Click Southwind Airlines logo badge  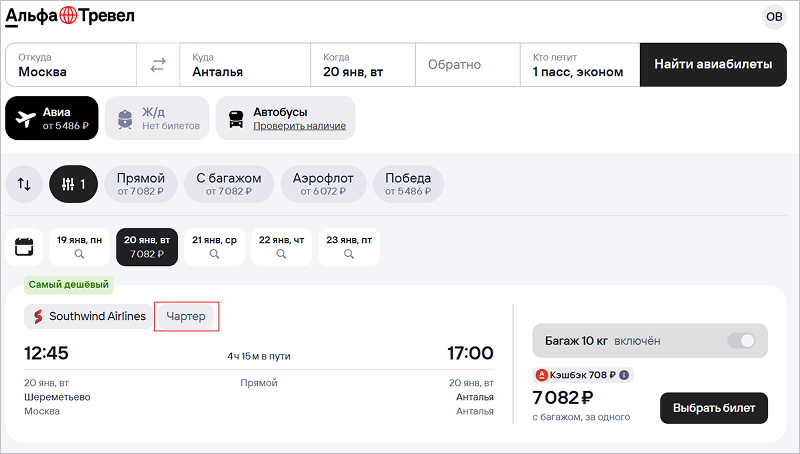point(89,316)
